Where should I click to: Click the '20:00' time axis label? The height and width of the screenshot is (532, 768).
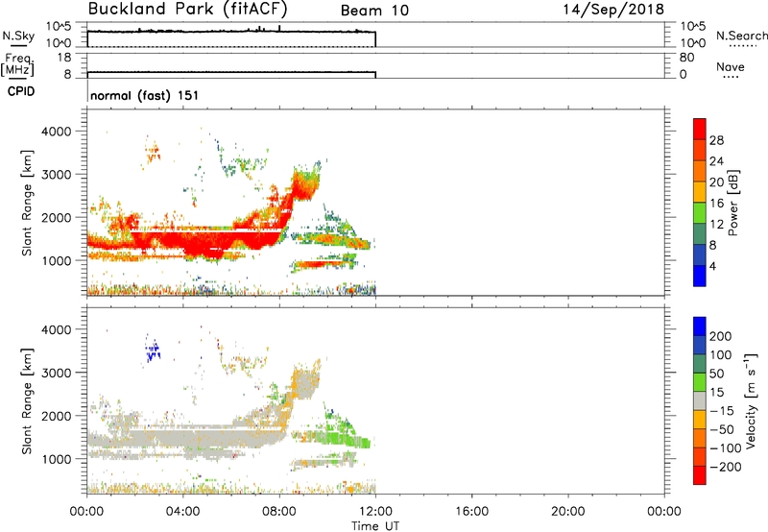click(x=567, y=512)
